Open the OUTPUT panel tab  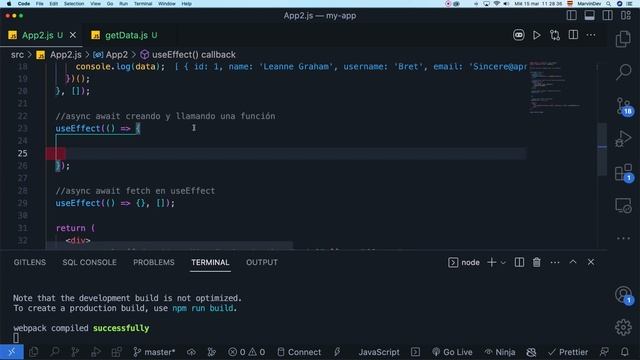pyautogui.click(x=262, y=262)
